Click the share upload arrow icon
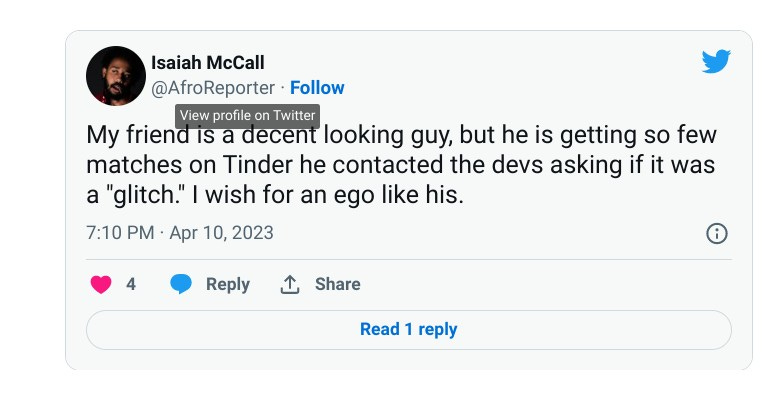Screen dimensions: 780x418 click(x=290, y=284)
